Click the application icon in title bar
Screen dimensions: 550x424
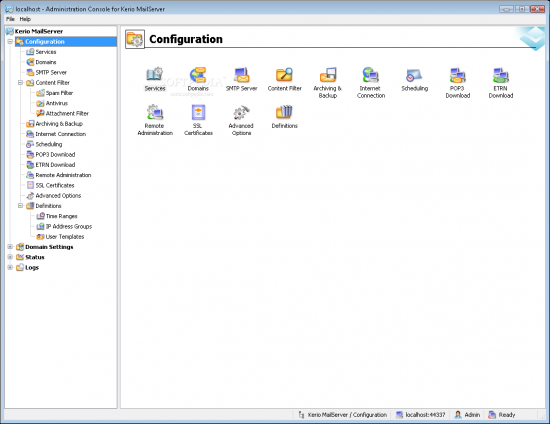9,9
